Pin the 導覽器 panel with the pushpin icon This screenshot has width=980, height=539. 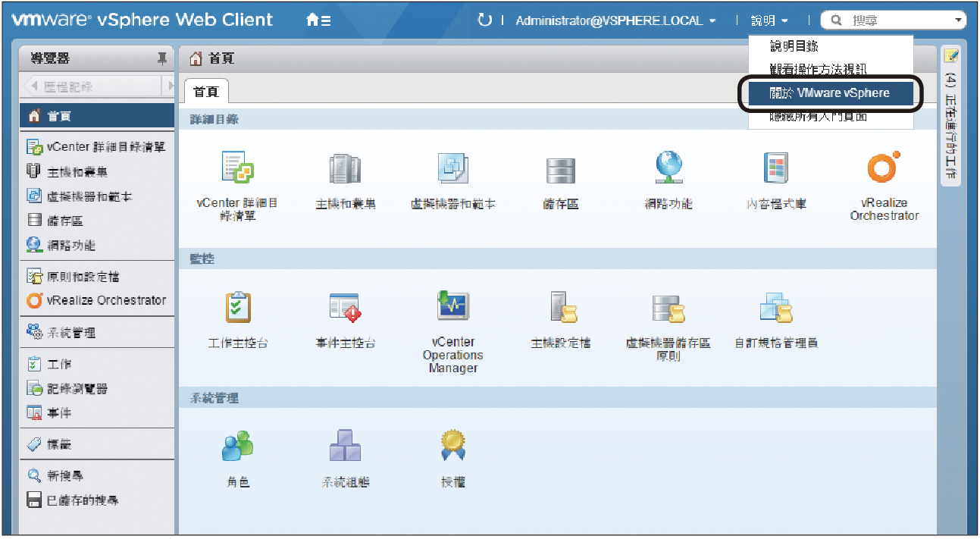coord(161,58)
